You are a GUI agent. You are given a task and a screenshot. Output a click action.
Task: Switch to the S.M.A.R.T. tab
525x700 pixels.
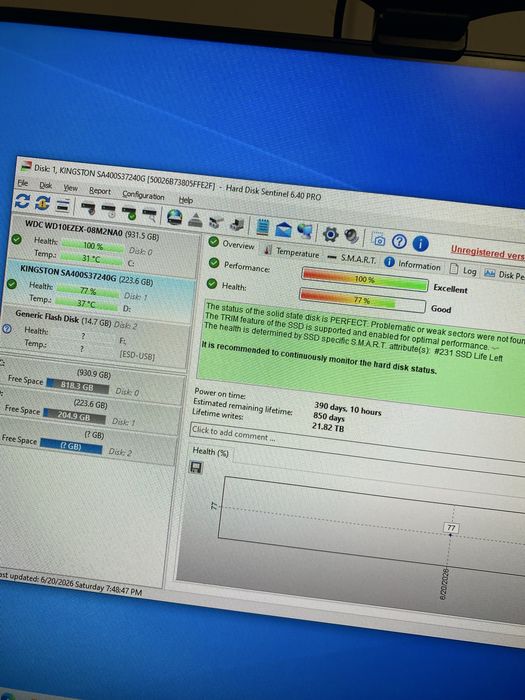coord(352,258)
